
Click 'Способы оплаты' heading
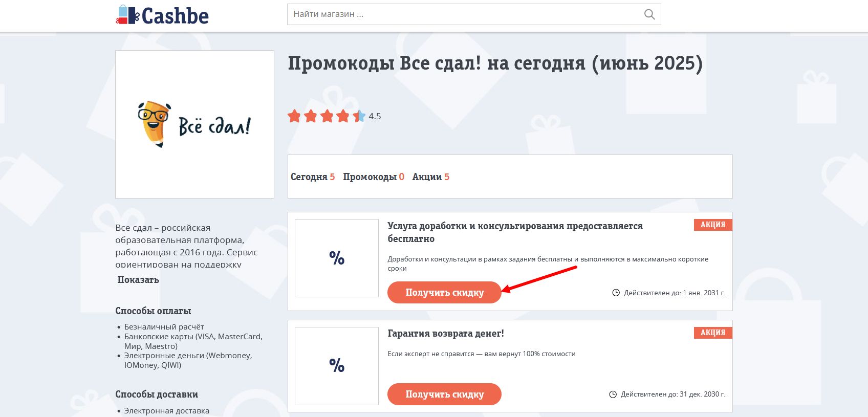coord(153,311)
